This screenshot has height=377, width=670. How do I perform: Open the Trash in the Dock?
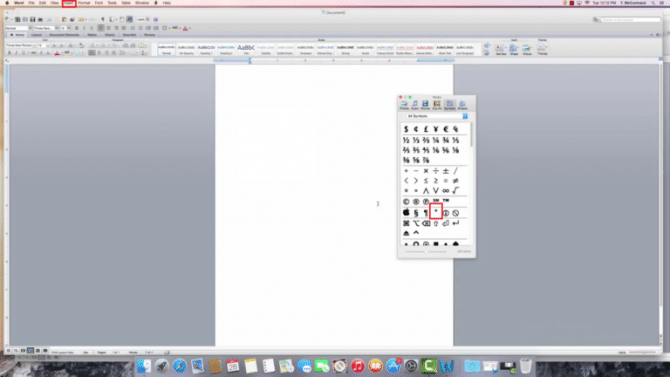pos(526,366)
